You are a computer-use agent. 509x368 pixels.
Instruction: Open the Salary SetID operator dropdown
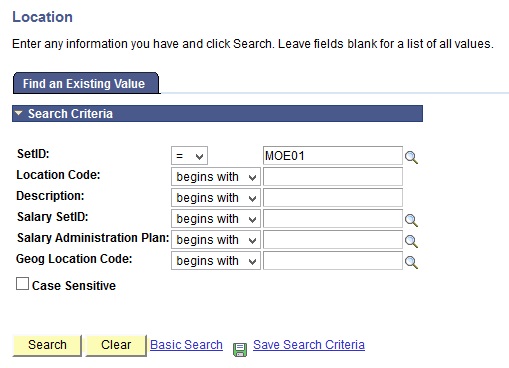pyautogui.click(x=216, y=219)
